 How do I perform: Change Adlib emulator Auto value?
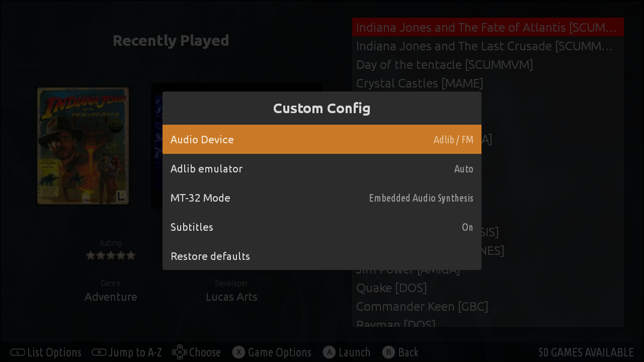(x=463, y=169)
